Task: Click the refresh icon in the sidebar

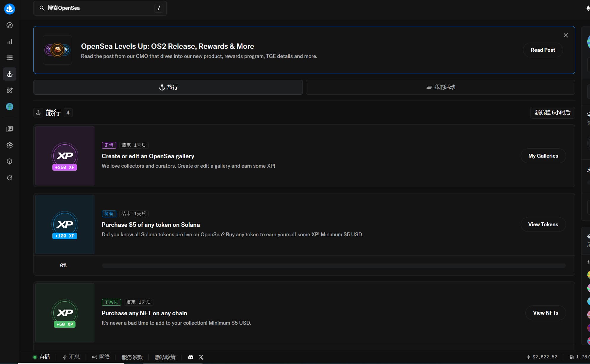Action: [x=9, y=178]
